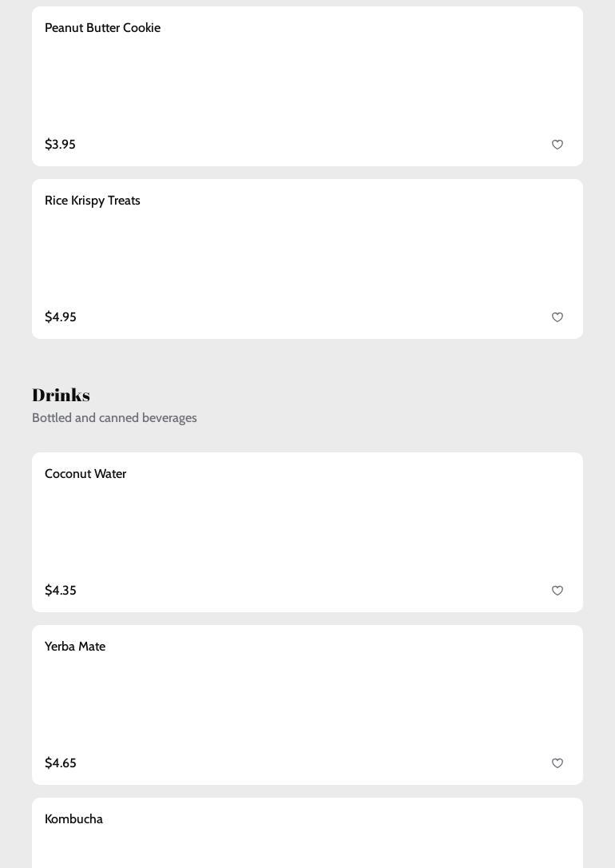
Task: Toggle the Yerba Mate favorite heart
Action: (x=557, y=763)
